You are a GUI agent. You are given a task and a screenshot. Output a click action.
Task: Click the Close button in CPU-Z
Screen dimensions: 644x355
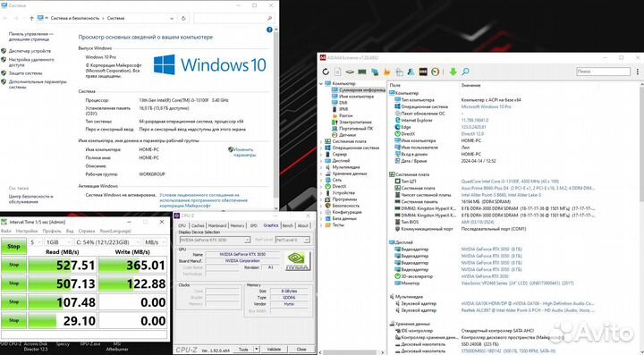[301, 350]
